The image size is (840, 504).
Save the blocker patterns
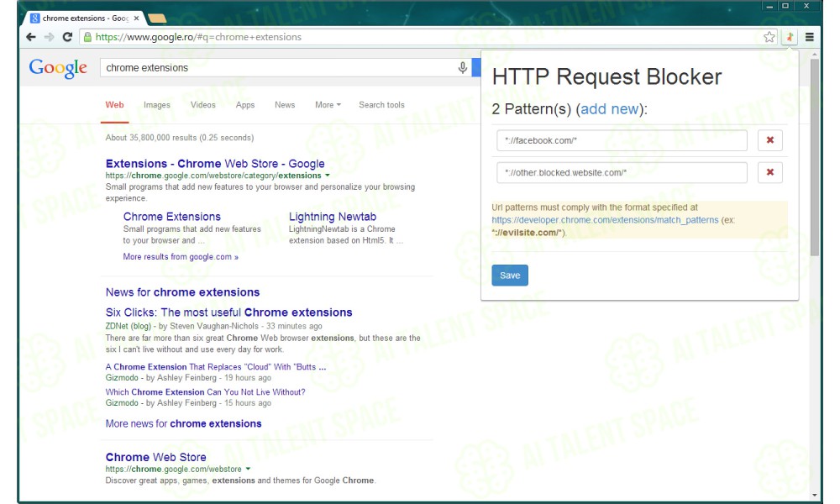click(x=510, y=276)
